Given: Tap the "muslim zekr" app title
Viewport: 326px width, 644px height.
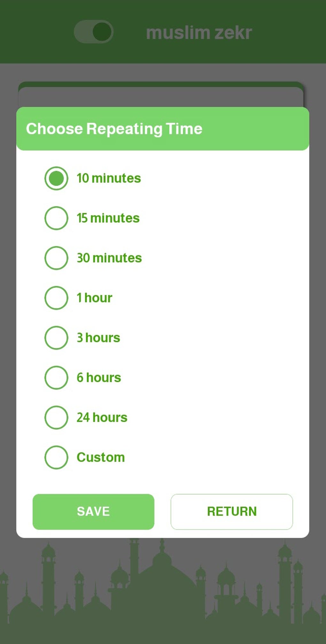Looking at the screenshot, I should [x=199, y=33].
